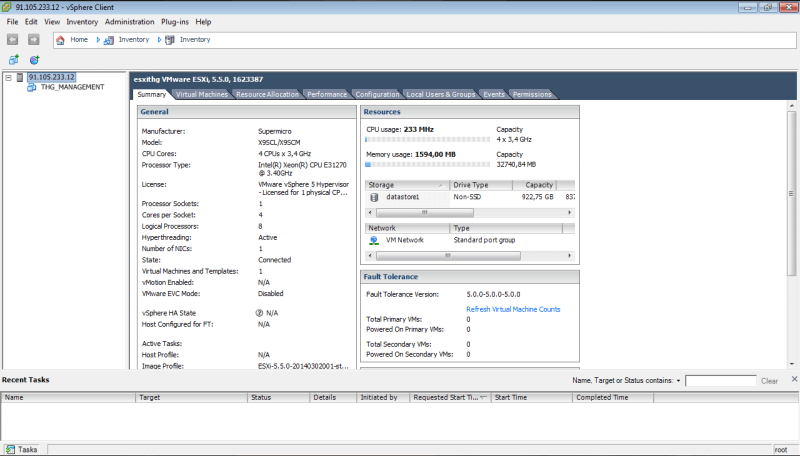Viewport: 800px width, 456px height.
Task: Open the filter criteria dropdown in Recent Tasks
Action: [678, 381]
